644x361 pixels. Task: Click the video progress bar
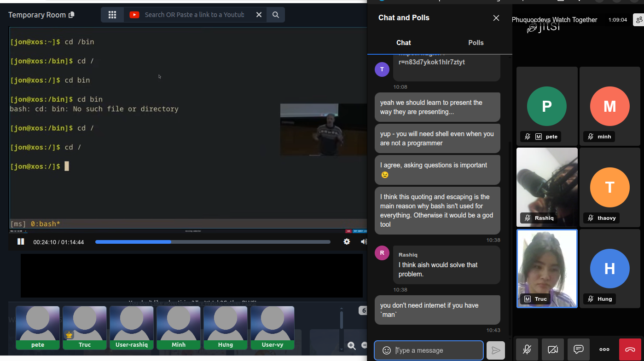tap(213, 242)
